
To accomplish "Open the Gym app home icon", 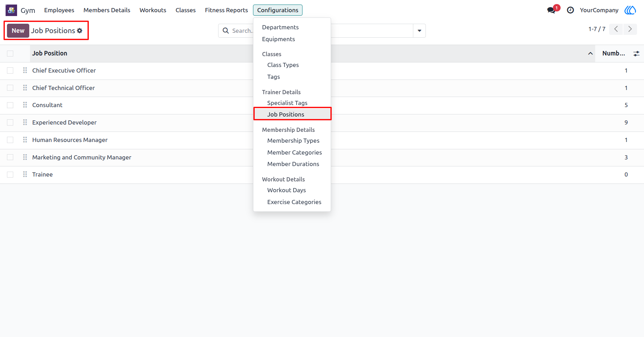I will pos(11,10).
